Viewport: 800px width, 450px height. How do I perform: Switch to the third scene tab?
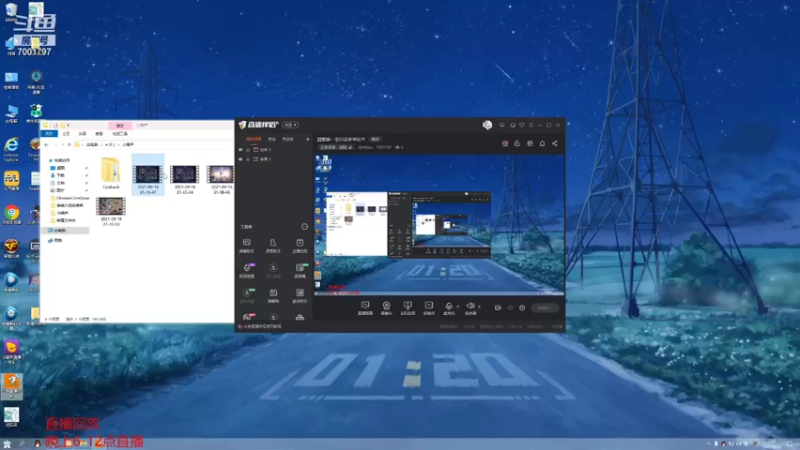(288, 139)
